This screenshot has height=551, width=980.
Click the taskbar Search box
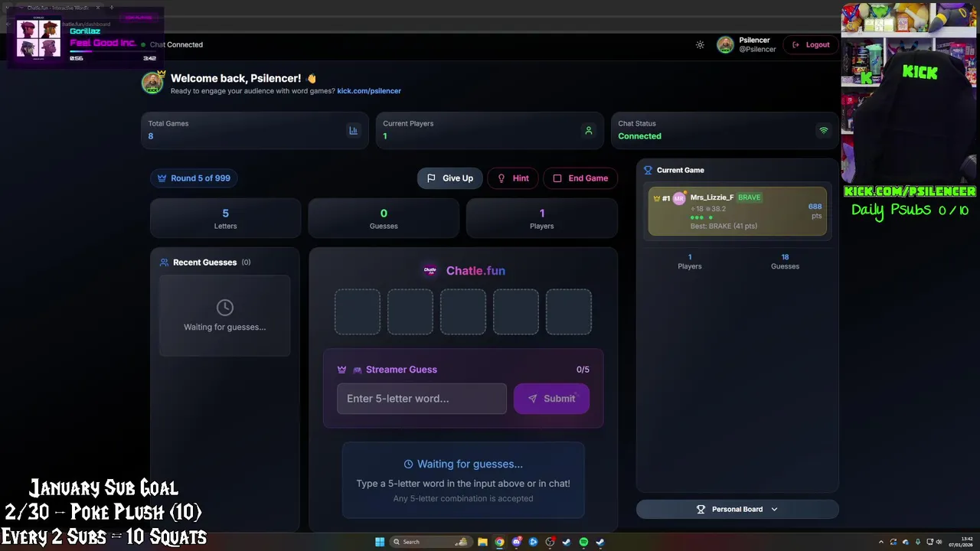pyautogui.click(x=431, y=542)
